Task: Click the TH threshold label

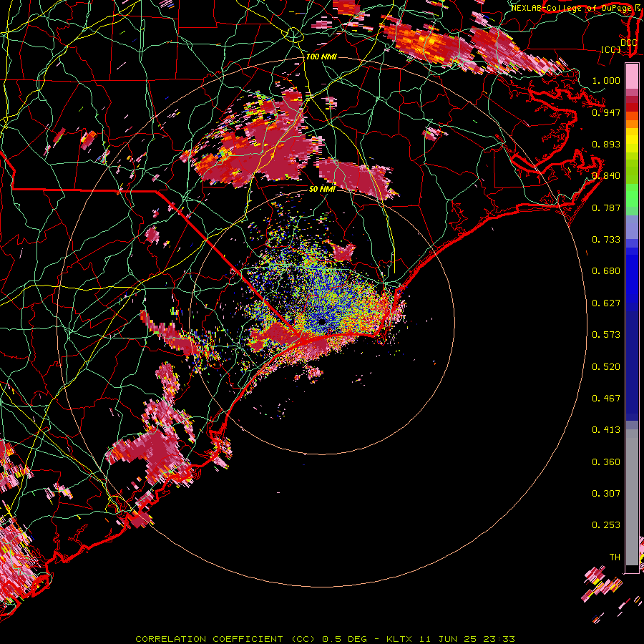Action: tap(615, 557)
